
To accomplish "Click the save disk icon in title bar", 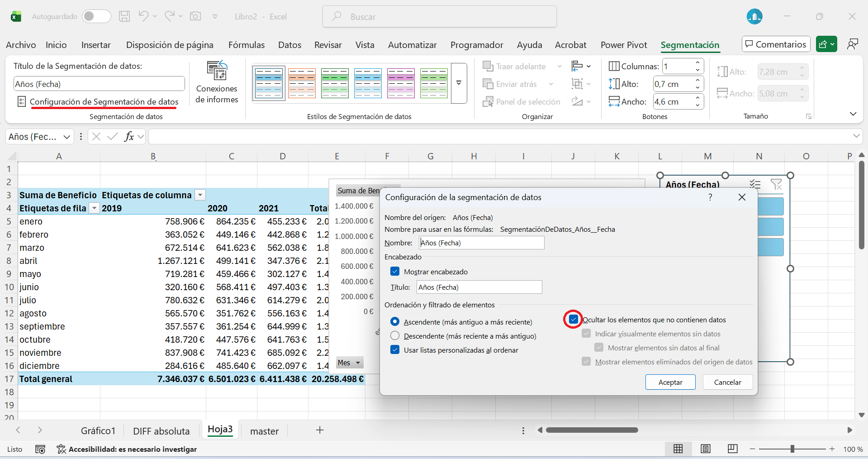I will [x=124, y=17].
